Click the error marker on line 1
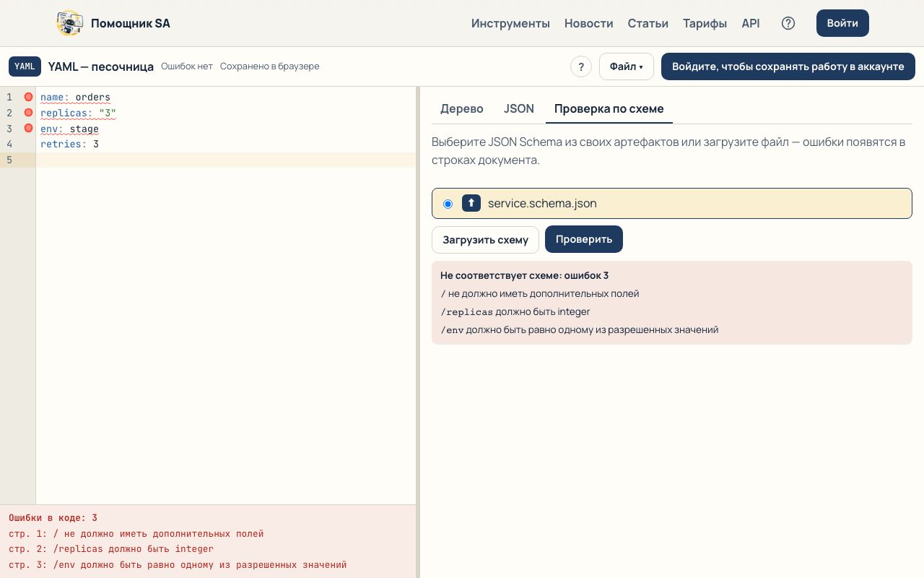The height and width of the screenshot is (578, 924). pyautogui.click(x=28, y=97)
